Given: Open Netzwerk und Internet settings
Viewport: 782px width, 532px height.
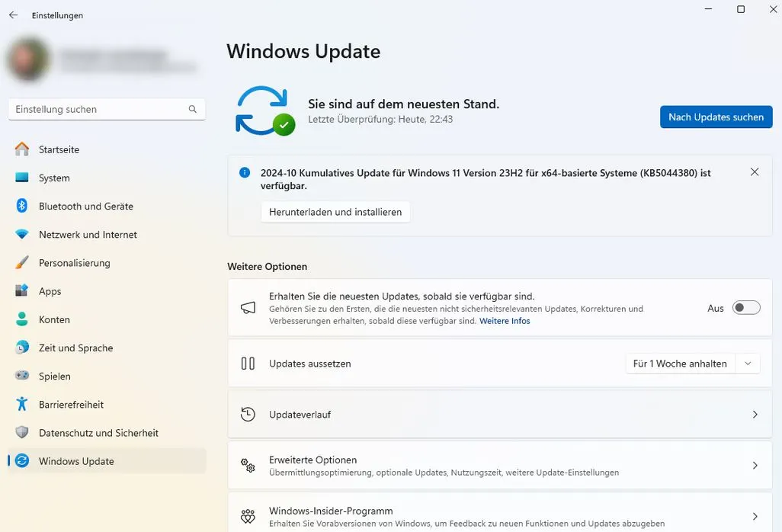Looking at the screenshot, I should [107, 234].
